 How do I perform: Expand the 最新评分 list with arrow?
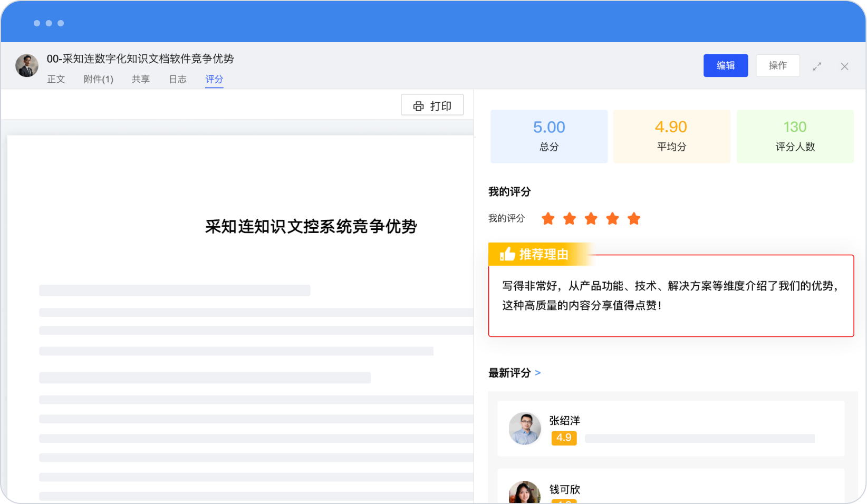[538, 373]
